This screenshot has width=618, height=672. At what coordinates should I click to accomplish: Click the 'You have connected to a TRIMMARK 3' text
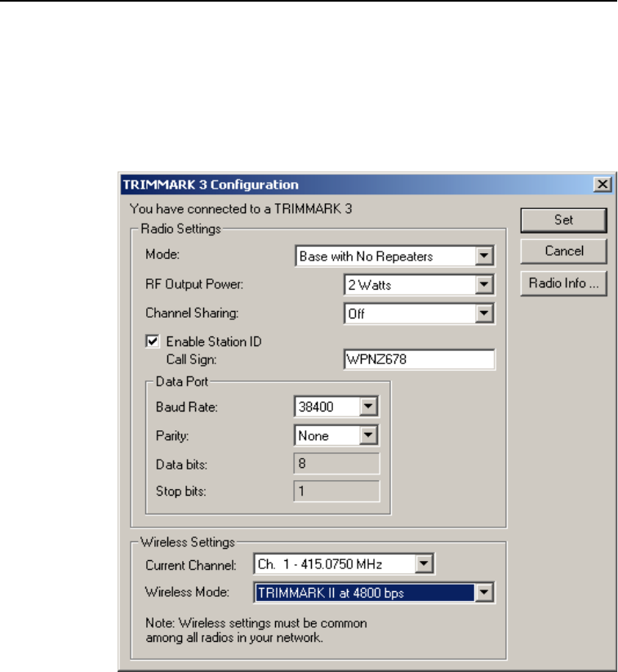coord(241,209)
